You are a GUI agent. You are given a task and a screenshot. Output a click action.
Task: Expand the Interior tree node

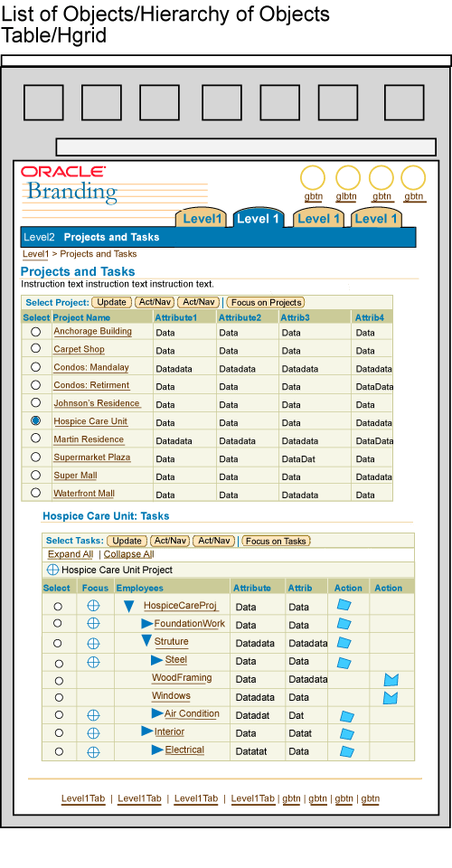146,731
